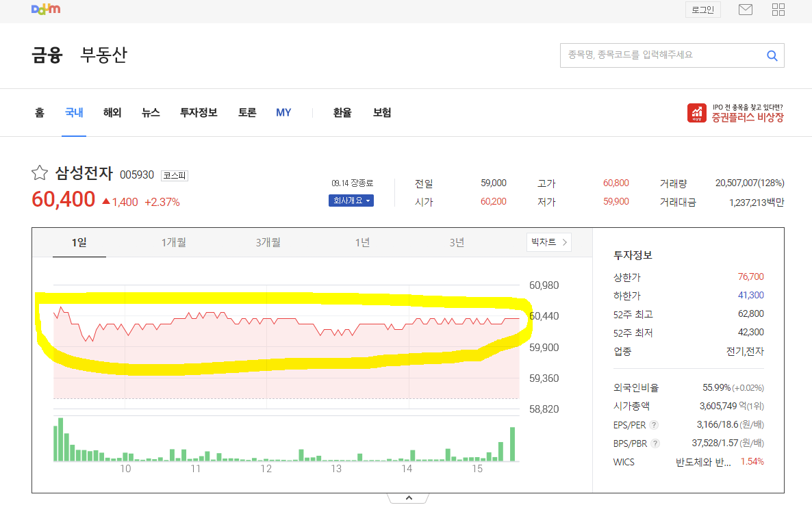Click the 삼성전자 stock name
The height and width of the screenshot is (516, 812).
click(x=84, y=173)
